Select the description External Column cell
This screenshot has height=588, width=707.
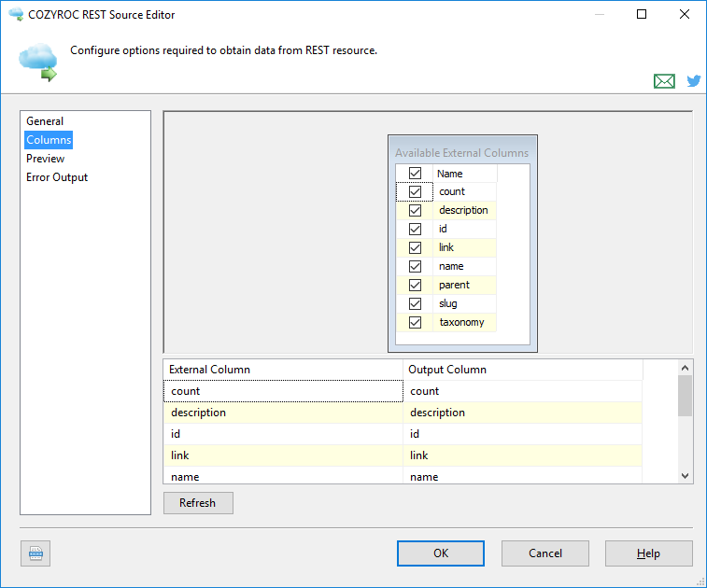pos(283,413)
